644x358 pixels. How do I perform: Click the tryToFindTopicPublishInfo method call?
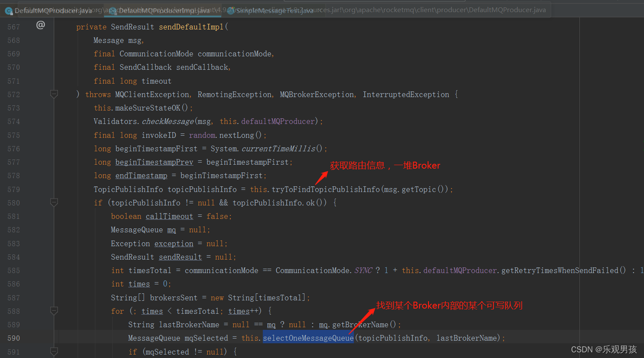[x=326, y=189]
